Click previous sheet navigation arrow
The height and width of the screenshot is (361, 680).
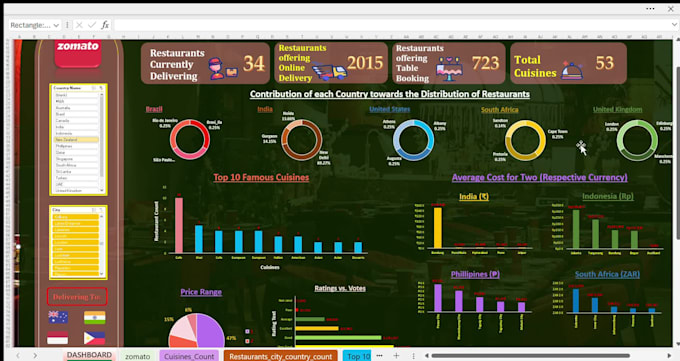tap(18, 356)
